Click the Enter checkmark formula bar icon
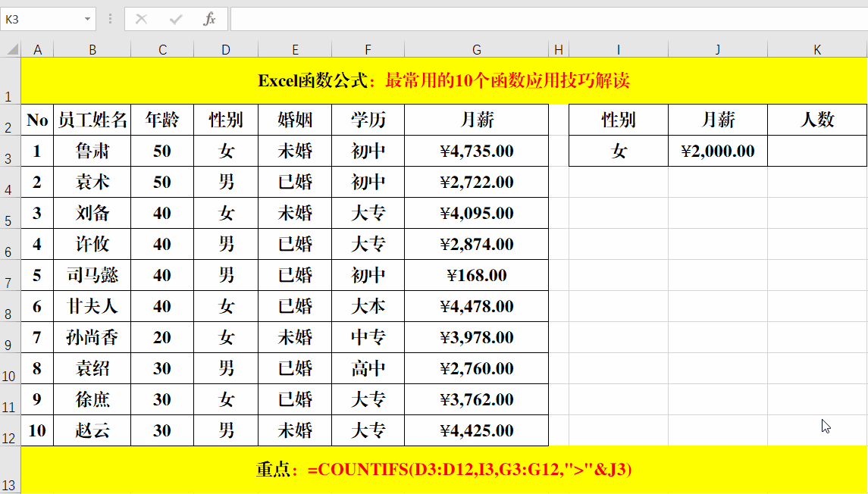868x494 pixels. [x=176, y=20]
